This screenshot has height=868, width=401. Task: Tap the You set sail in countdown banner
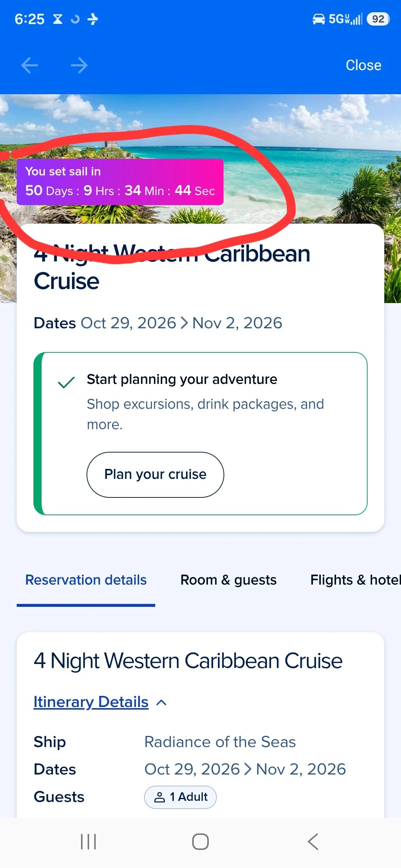coord(120,182)
